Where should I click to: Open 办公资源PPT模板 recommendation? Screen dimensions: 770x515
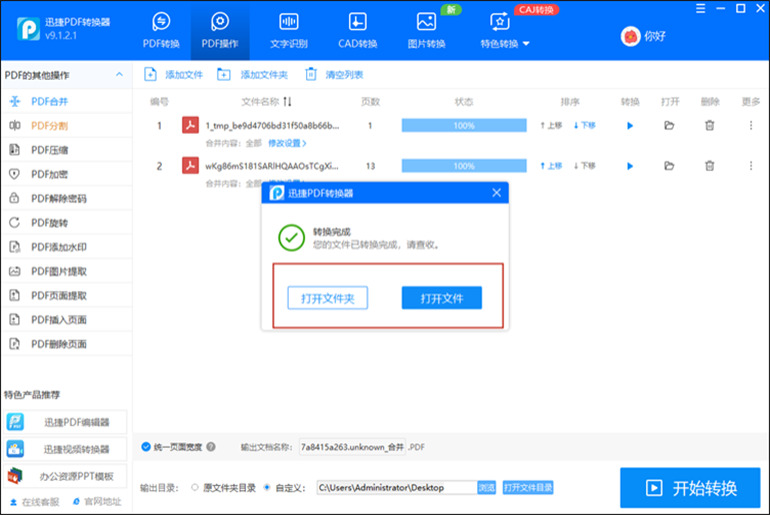pos(66,476)
